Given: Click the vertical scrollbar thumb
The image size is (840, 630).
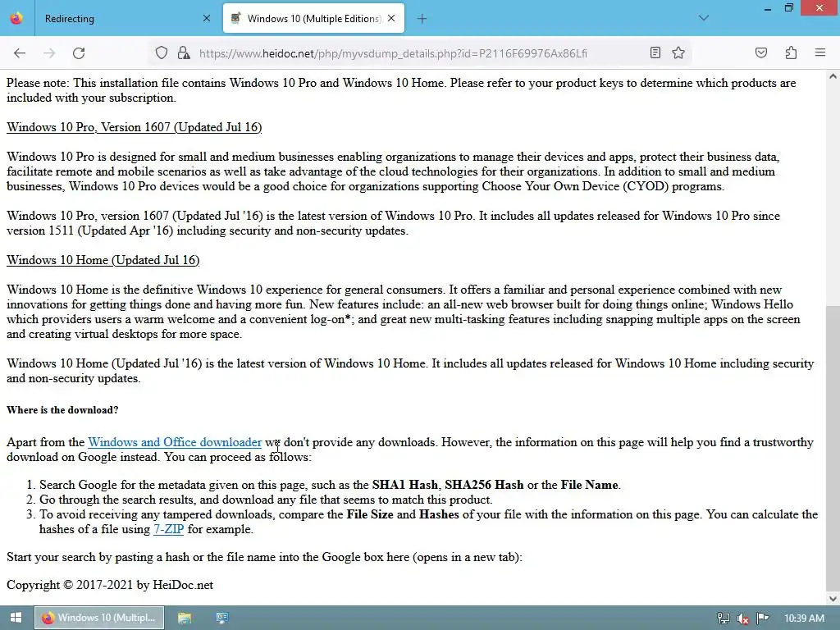Looking at the screenshot, I should (x=833, y=447).
